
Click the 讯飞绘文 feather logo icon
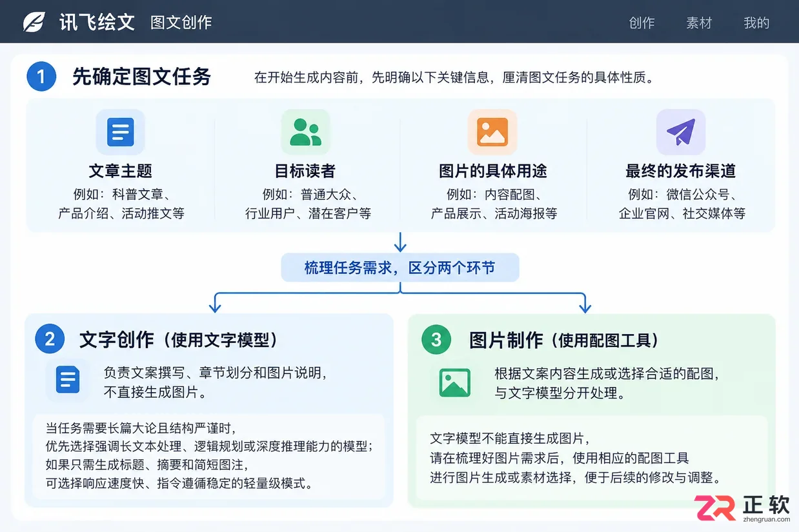point(34,23)
